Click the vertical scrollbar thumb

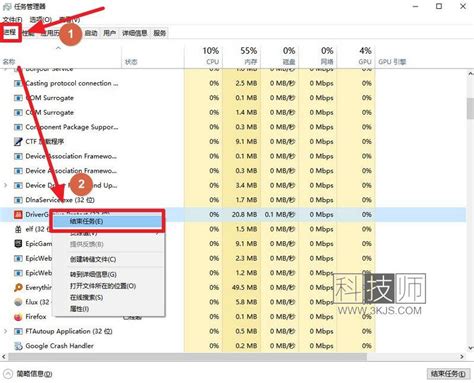click(470, 108)
